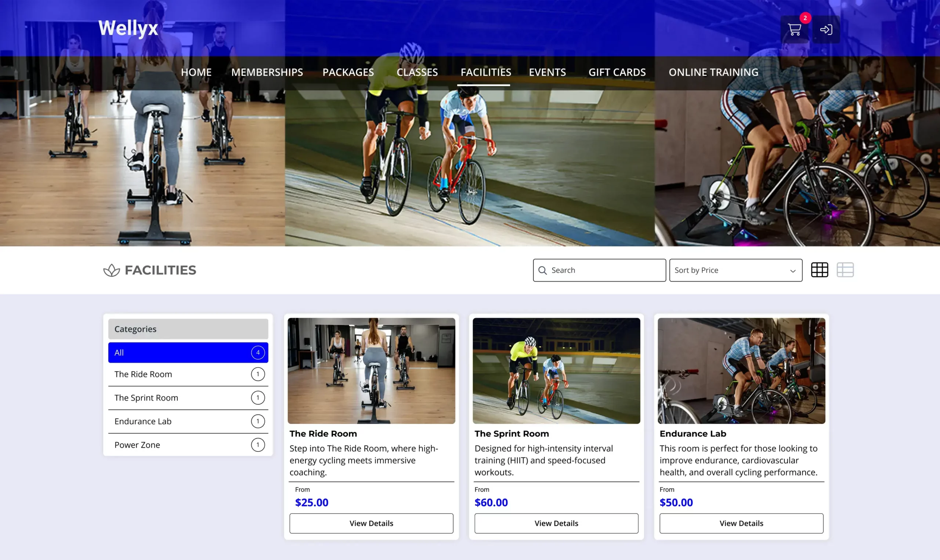This screenshot has height=560, width=940.
Task: Switch to list view layout icon
Action: point(845,270)
